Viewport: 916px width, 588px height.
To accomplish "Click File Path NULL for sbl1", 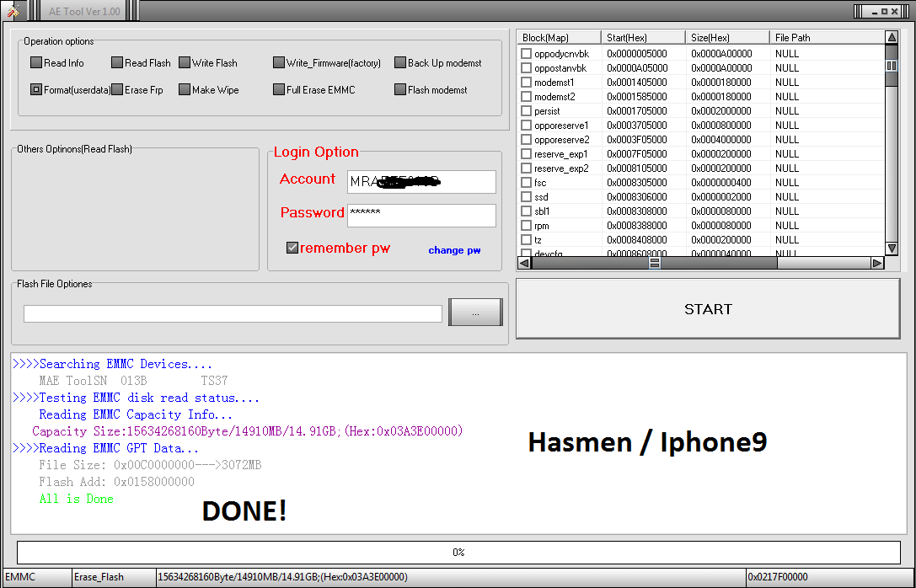I will tap(787, 211).
